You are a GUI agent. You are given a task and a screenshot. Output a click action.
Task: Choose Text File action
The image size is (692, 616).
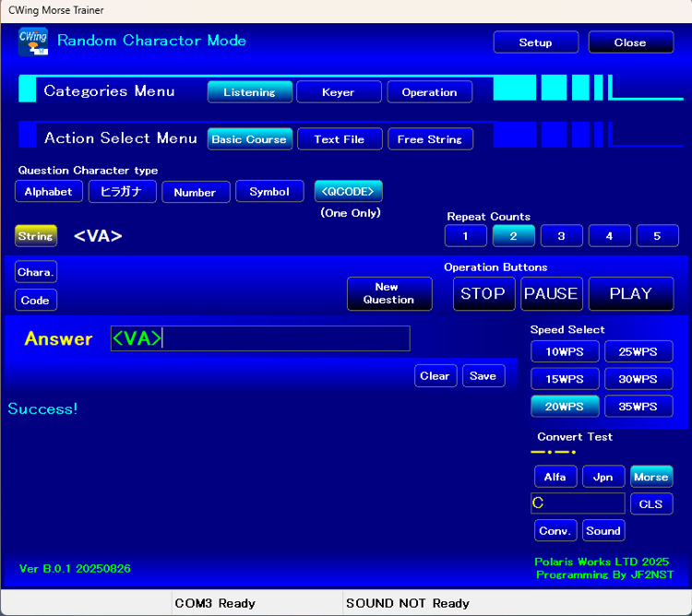tap(339, 139)
